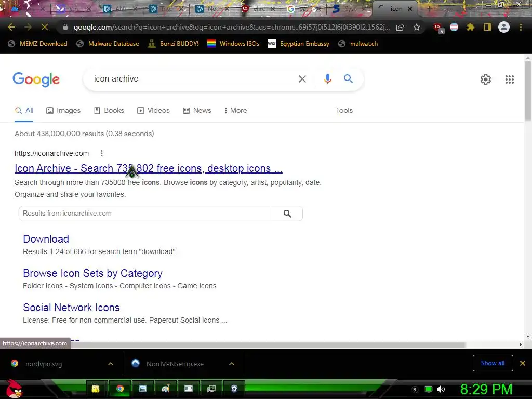
Task: Select the address bar URL
Action: (x=232, y=27)
